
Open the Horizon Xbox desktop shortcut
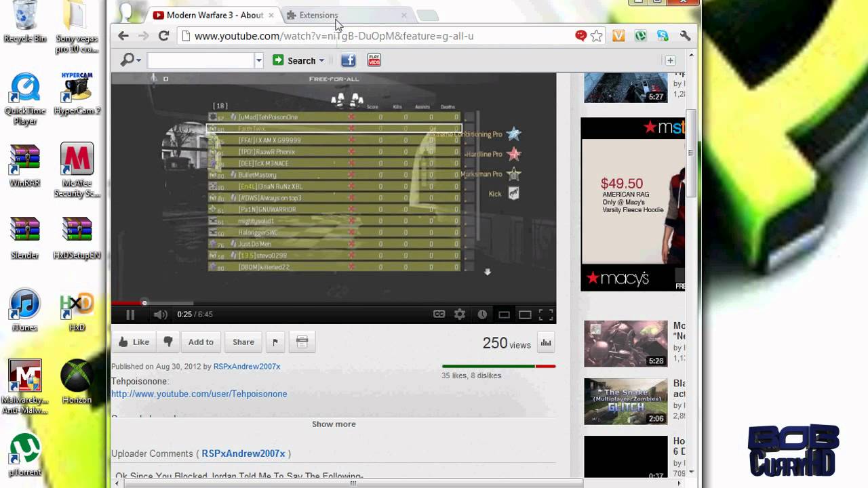click(x=77, y=382)
